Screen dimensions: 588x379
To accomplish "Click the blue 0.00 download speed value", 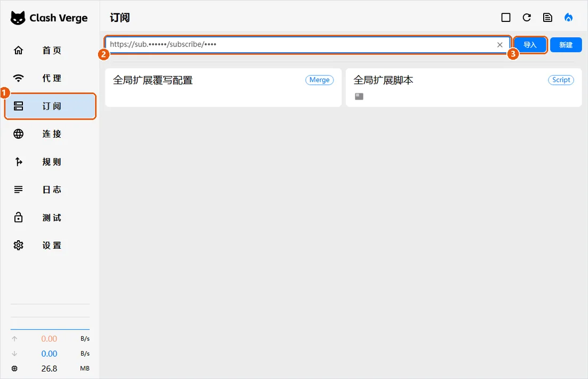I will coord(49,354).
